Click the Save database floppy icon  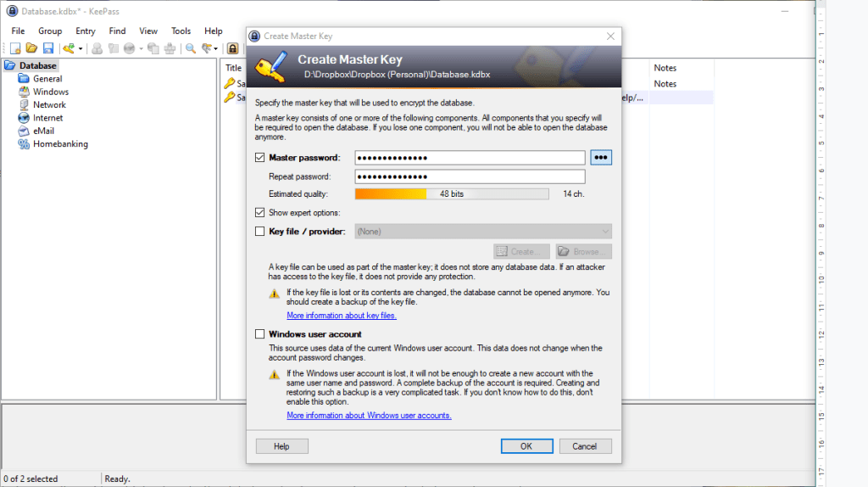[x=48, y=48]
